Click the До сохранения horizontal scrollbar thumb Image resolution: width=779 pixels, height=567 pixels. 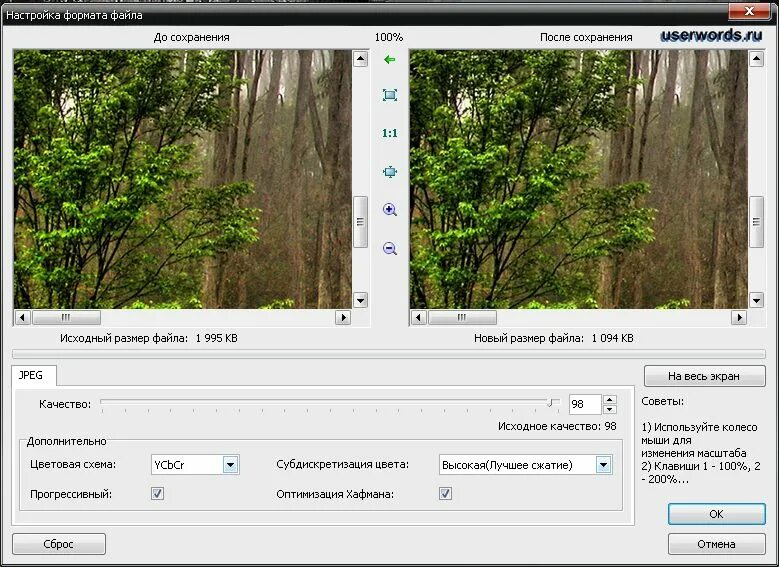(x=66, y=317)
